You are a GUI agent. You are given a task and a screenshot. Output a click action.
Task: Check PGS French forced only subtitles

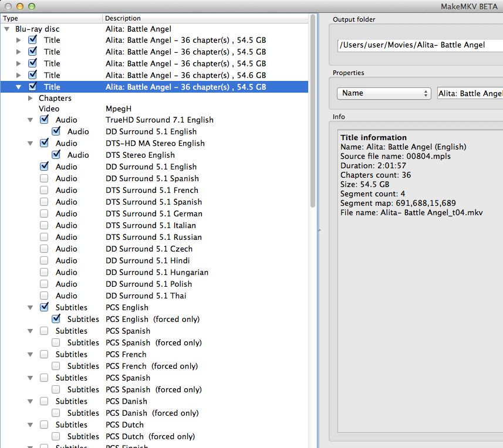point(56,366)
